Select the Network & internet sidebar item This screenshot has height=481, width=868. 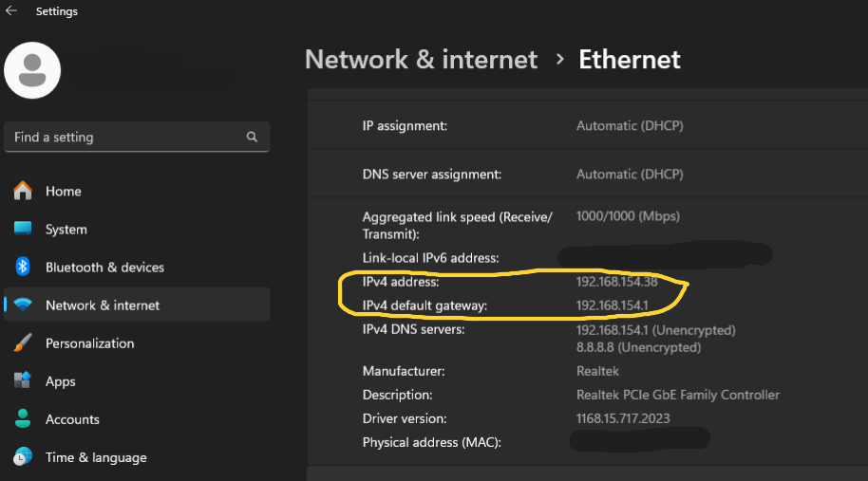click(x=103, y=305)
